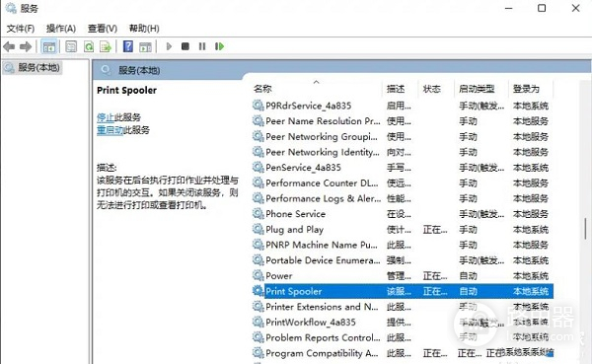Toggle the show/hide action pane icon
This screenshot has width=592, height=364.
point(145,46)
